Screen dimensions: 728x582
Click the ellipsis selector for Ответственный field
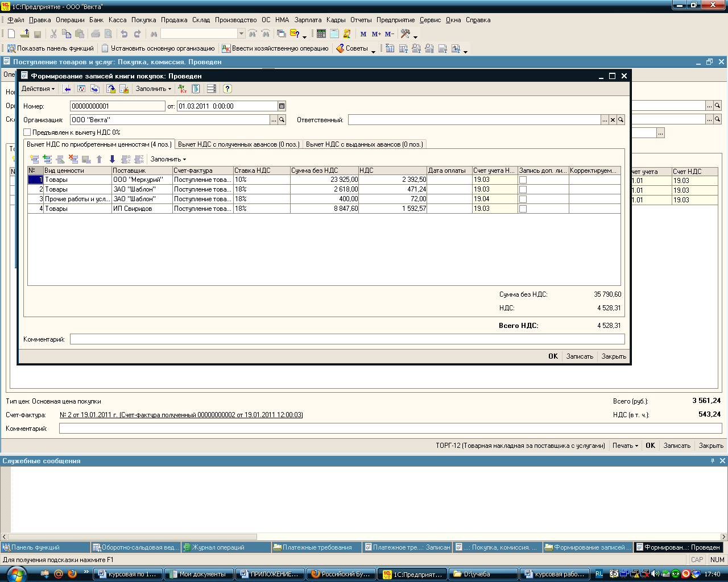click(605, 120)
